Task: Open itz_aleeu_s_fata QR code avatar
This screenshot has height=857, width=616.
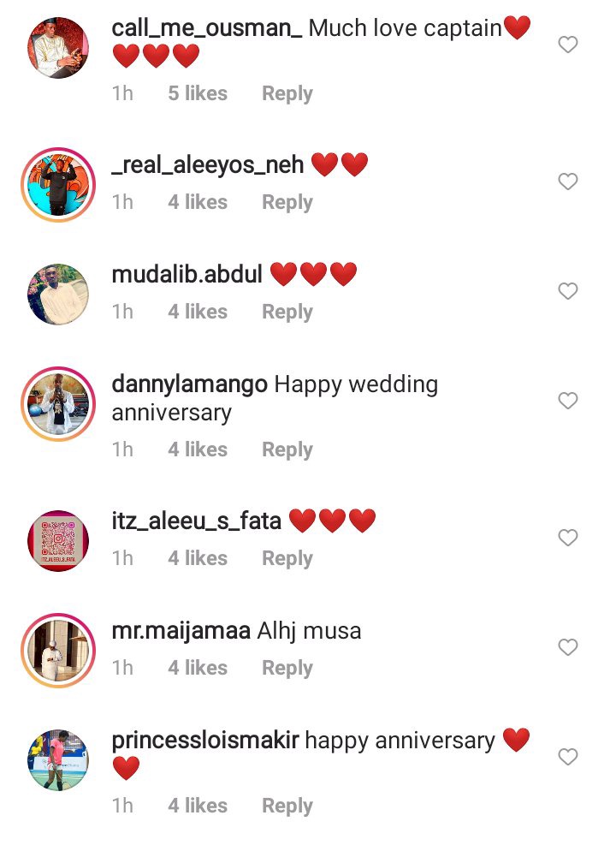Action: (58, 541)
